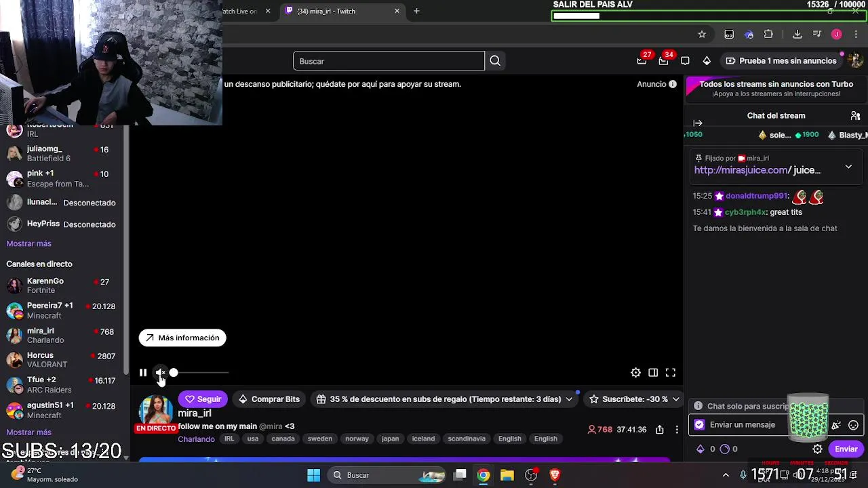Click Mostrar más under Canales en directo
The width and height of the screenshot is (868, 488).
click(x=28, y=432)
